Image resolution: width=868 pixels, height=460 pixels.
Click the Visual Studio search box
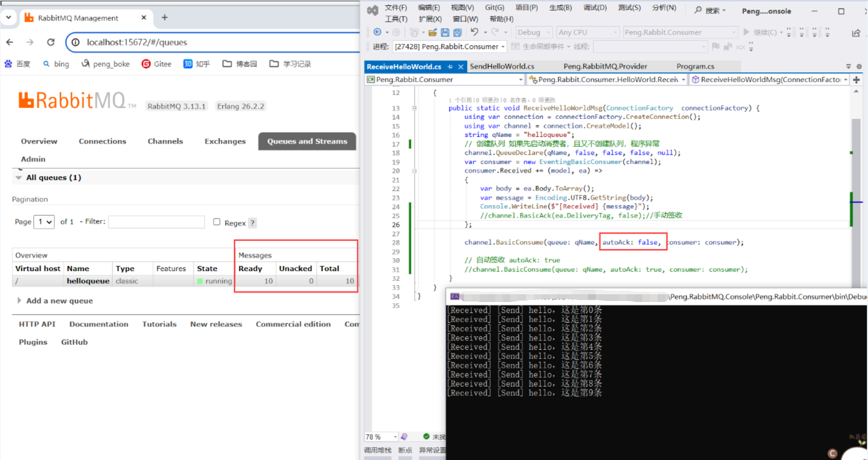(x=710, y=10)
